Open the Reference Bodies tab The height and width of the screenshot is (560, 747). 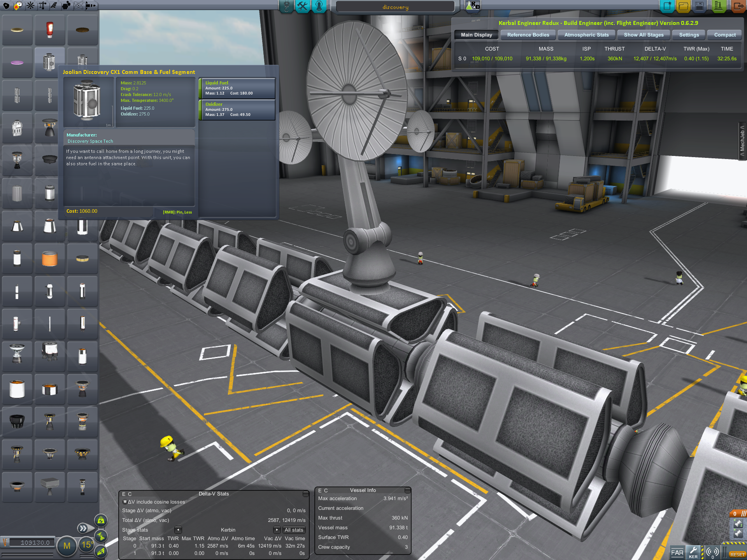pyautogui.click(x=528, y=35)
